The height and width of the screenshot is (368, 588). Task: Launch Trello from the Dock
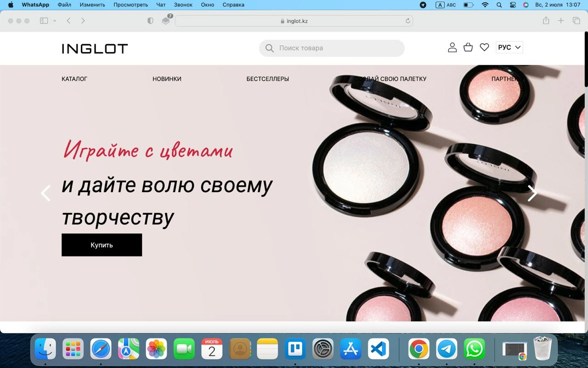tap(295, 349)
